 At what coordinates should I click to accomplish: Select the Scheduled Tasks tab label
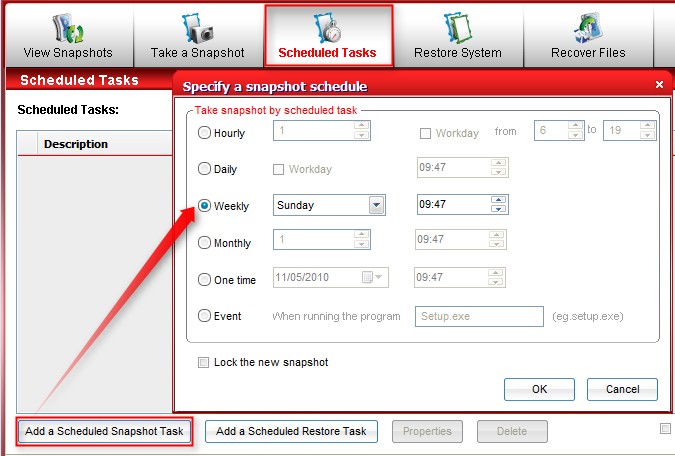tap(327, 53)
